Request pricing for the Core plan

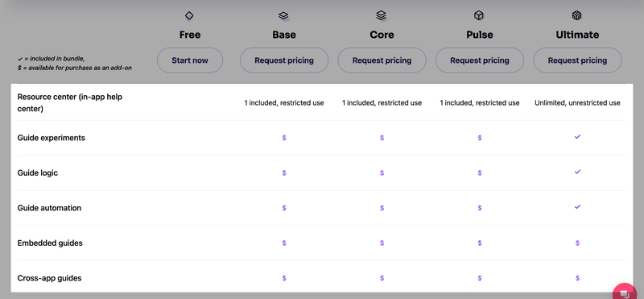point(382,60)
